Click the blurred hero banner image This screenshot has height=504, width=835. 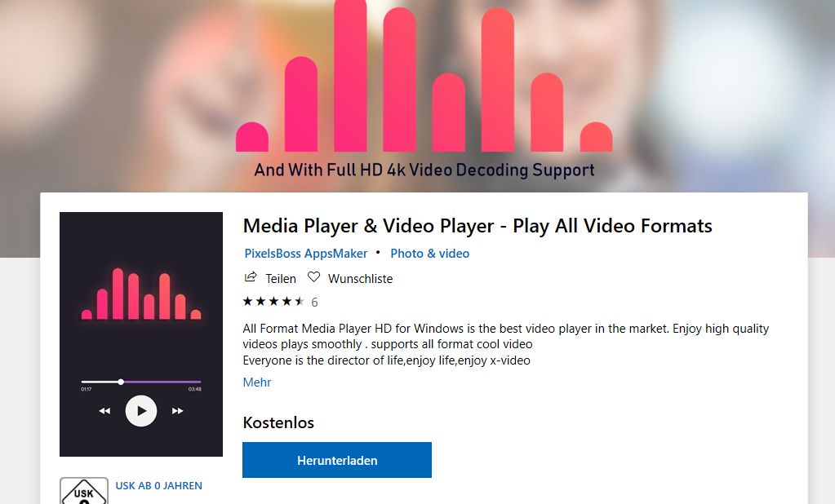(418, 95)
